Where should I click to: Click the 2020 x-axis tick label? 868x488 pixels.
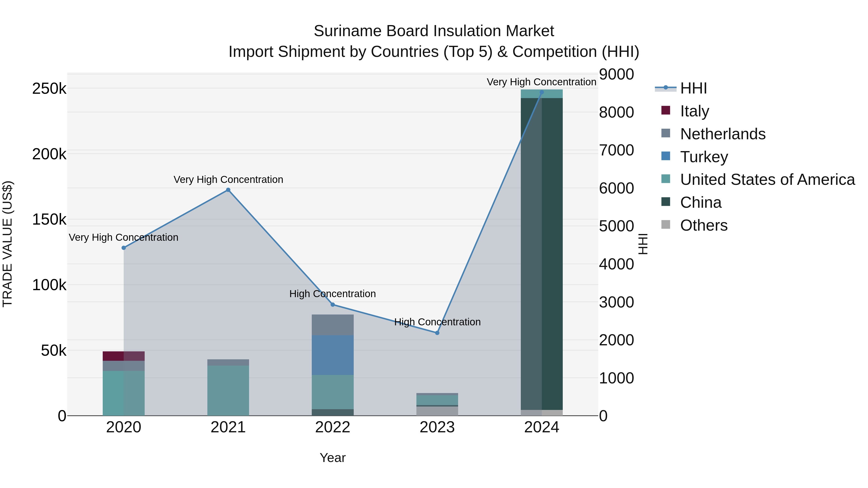click(124, 427)
